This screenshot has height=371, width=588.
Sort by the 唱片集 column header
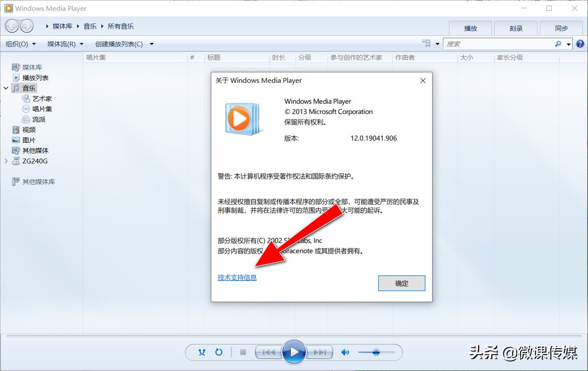tap(136, 57)
